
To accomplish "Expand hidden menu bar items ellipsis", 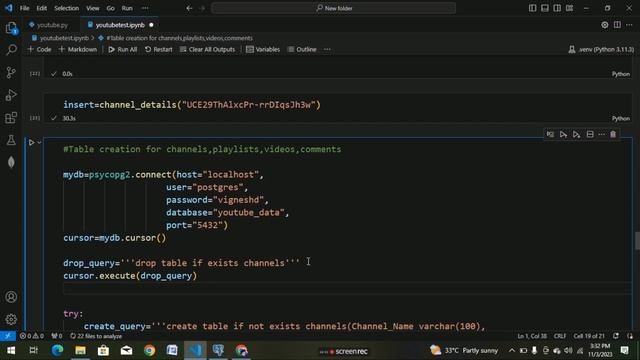I will click(x=145, y=8).
